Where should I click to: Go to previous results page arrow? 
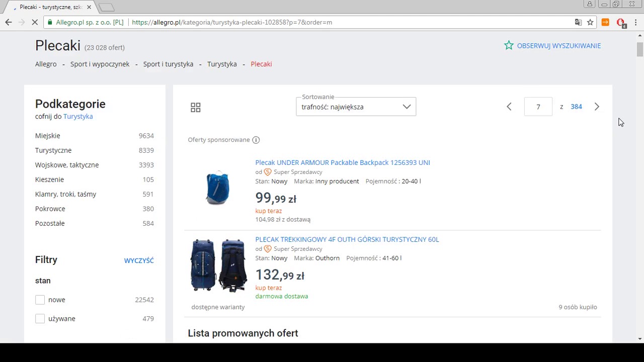pos(509,107)
